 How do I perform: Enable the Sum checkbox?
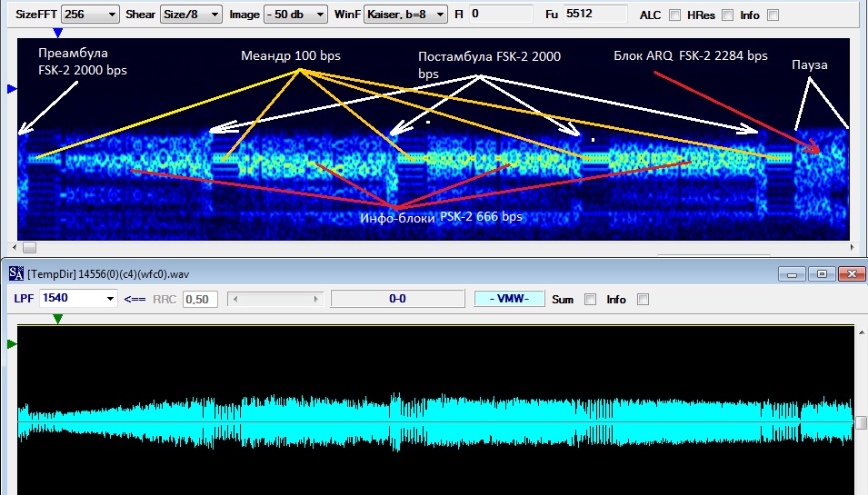tap(590, 299)
